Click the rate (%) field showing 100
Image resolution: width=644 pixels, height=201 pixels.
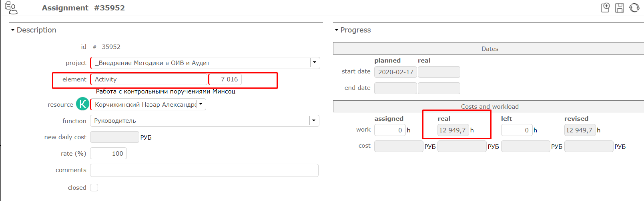pos(108,153)
